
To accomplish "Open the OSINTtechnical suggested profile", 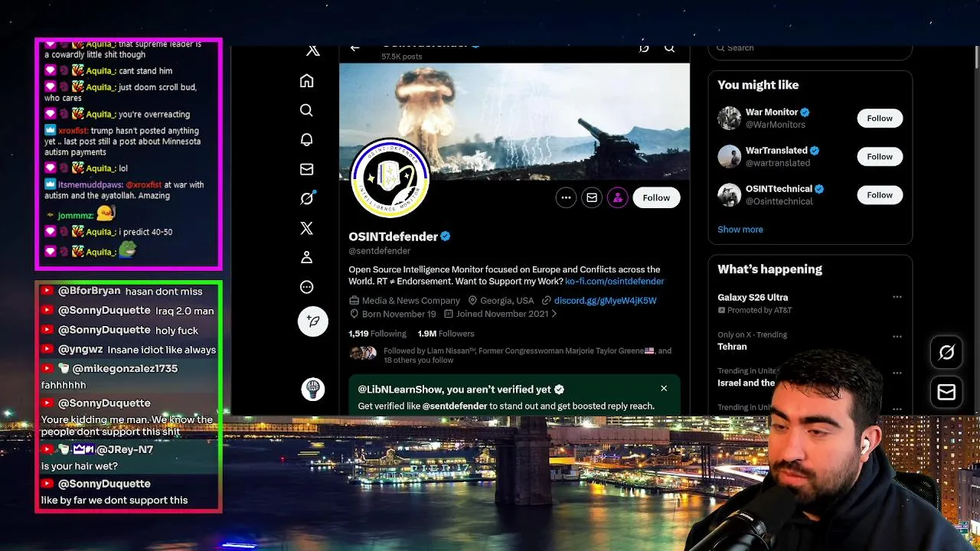I will pyautogui.click(x=779, y=188).
